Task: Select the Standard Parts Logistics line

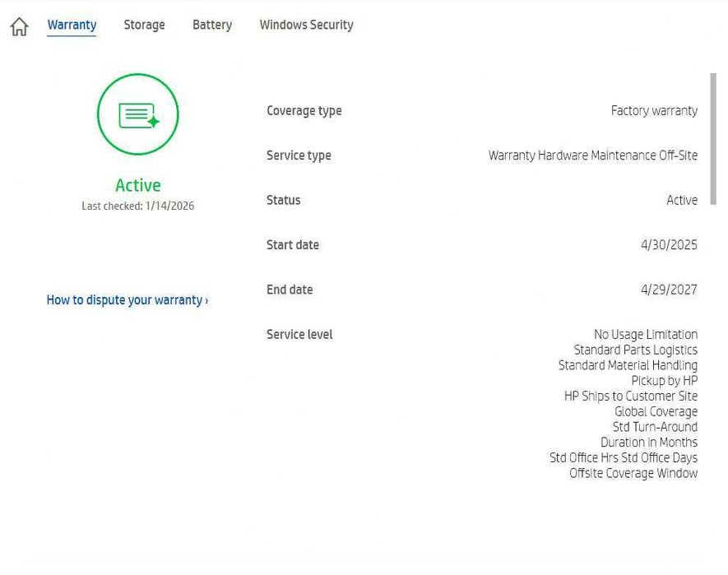Action: pyautogui.click(x=636, y=350)
